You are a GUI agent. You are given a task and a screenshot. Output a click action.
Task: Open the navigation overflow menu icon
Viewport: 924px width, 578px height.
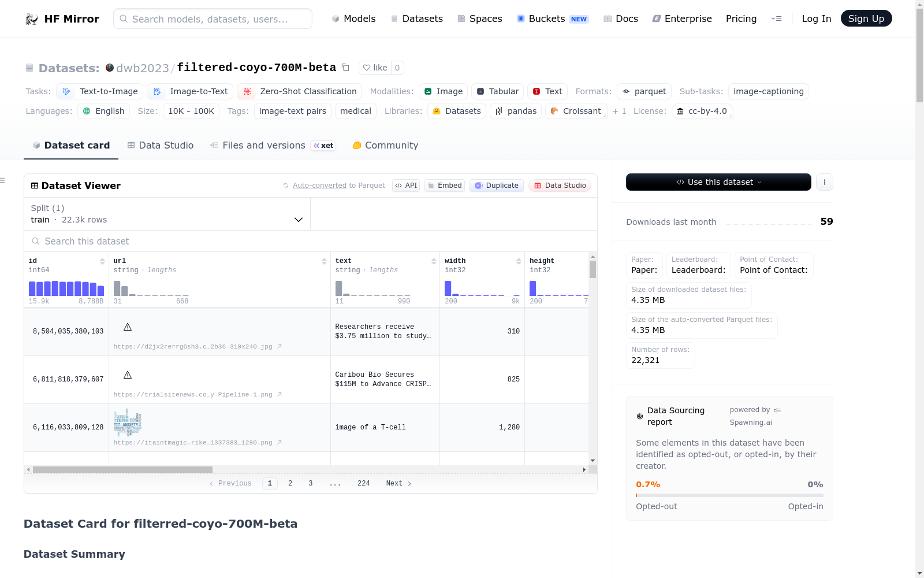pos(776,18)
